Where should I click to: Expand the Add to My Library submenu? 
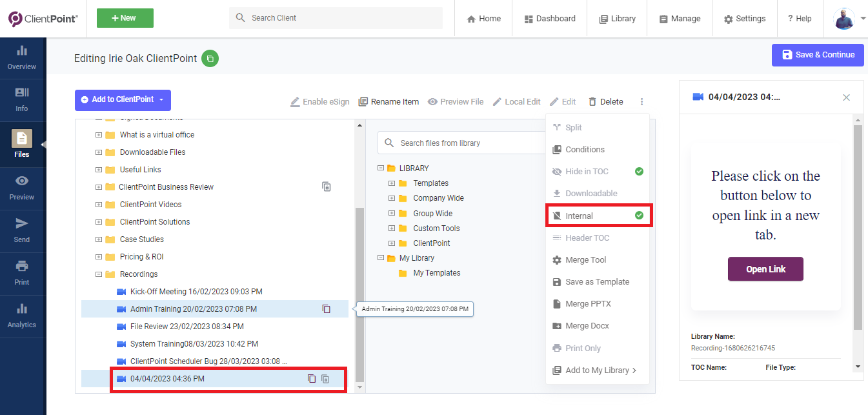point(598,370)
